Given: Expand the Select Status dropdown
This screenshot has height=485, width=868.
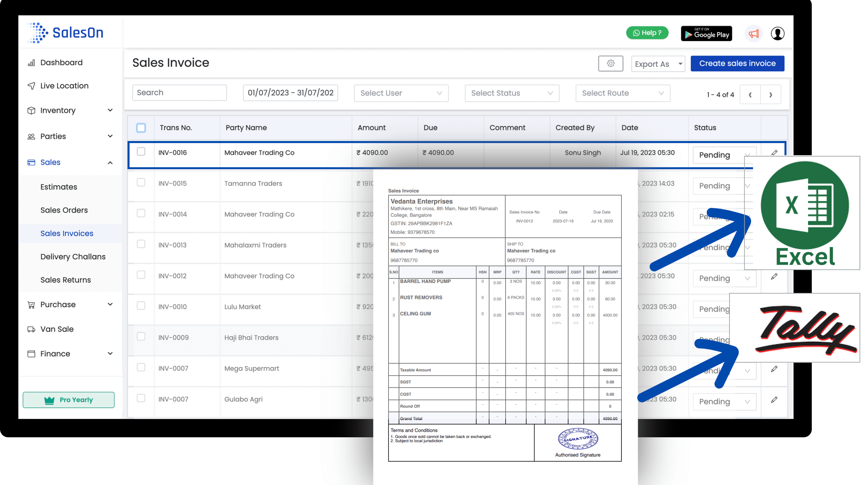Looking at the screenshot, I should [511, 93].
